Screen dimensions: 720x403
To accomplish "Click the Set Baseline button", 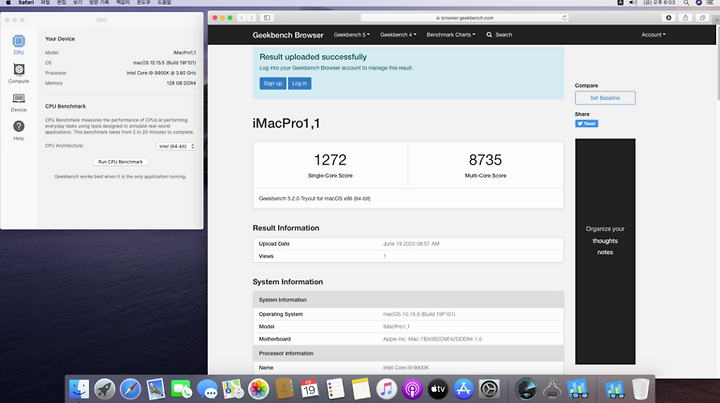I will coord(605,98).
